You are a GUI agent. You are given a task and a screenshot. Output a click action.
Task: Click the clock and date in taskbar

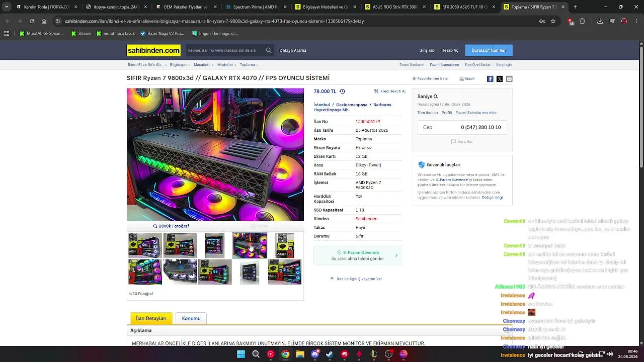tap(629, 354)
